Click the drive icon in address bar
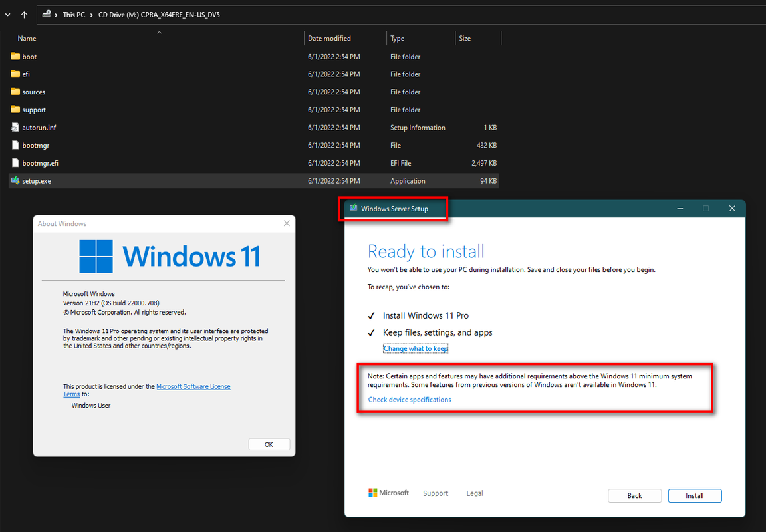This screenshot has height=532, width=766. coord(47,14)
